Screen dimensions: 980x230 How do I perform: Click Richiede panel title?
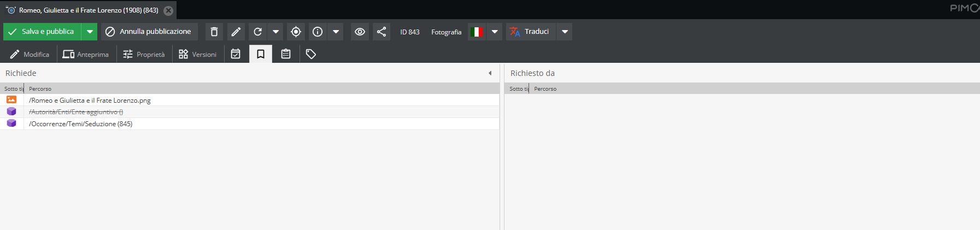21,73
